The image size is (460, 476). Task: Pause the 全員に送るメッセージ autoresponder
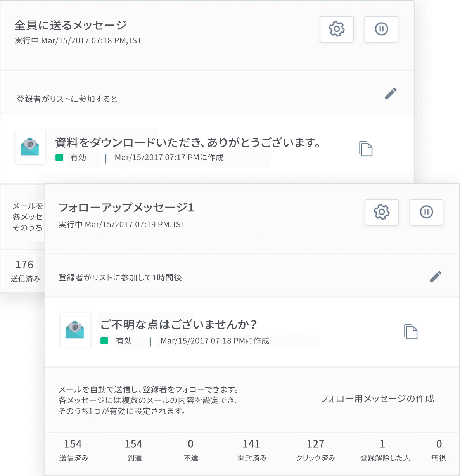click(381, 29)
